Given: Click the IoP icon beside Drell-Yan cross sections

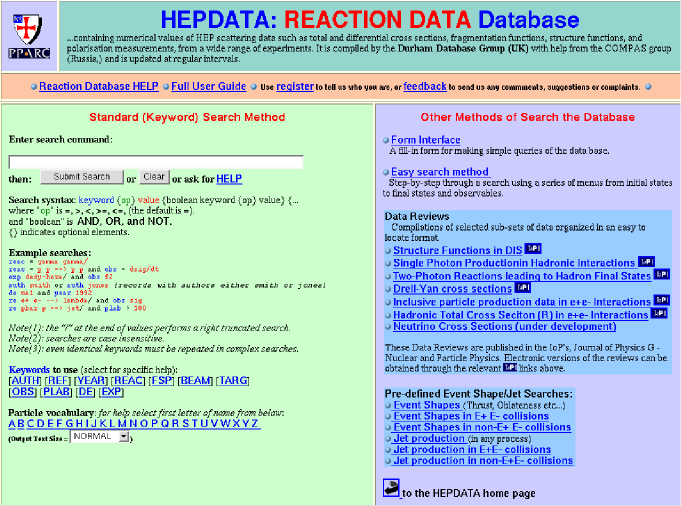Looking at the screenshot, I should coord(522,288).
